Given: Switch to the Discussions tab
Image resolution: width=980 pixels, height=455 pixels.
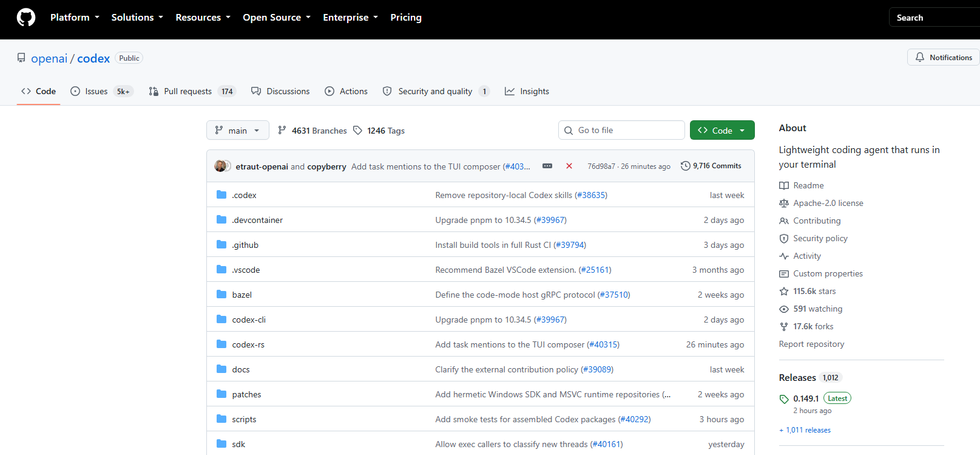Looking at the screenshot, I should (x=280, y=91).
